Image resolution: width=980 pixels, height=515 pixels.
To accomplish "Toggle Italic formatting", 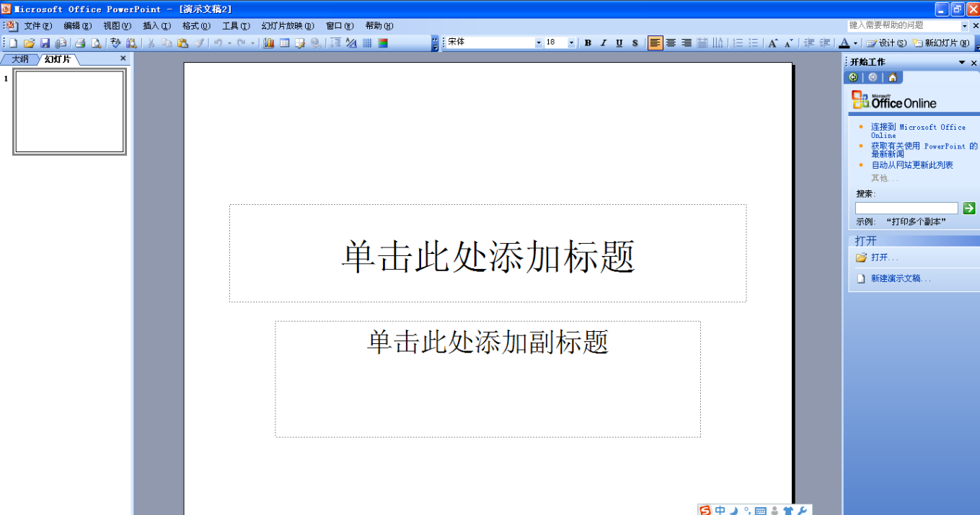I will [604, 43].
